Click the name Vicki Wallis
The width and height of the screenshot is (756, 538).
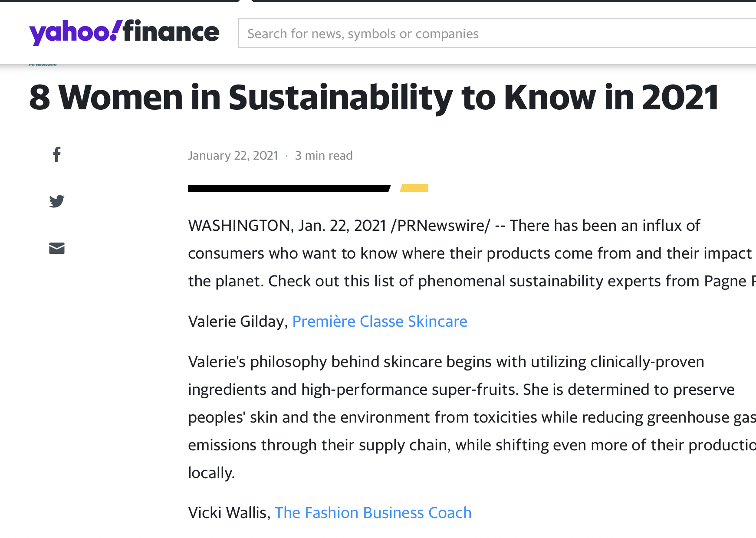228,513
